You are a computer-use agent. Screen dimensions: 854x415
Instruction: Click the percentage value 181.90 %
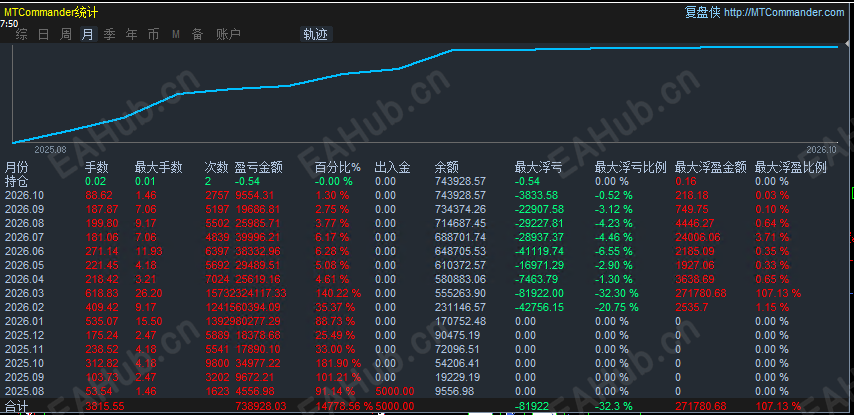coord(338,363)
